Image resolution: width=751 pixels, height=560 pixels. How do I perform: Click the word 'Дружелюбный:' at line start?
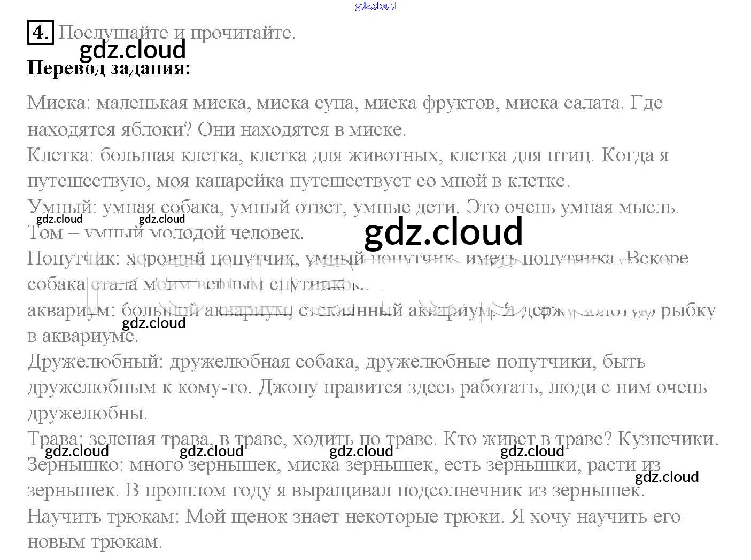click(95, 362)
